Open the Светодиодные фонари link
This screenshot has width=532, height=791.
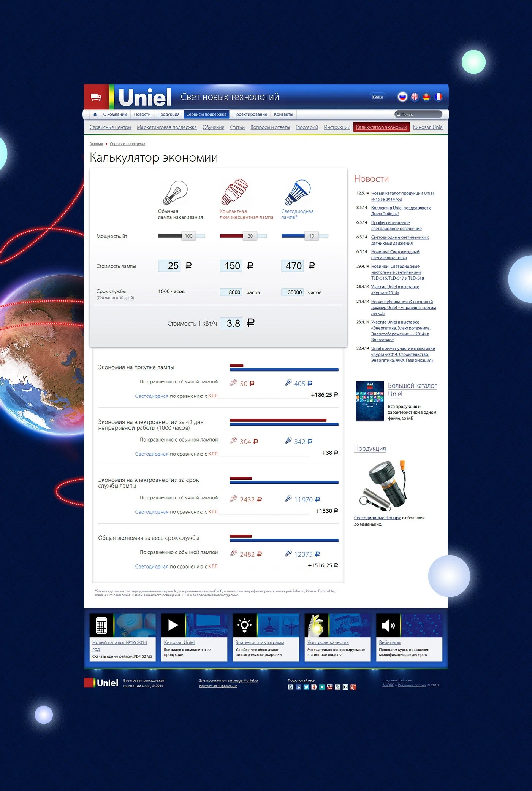[378, 518]
